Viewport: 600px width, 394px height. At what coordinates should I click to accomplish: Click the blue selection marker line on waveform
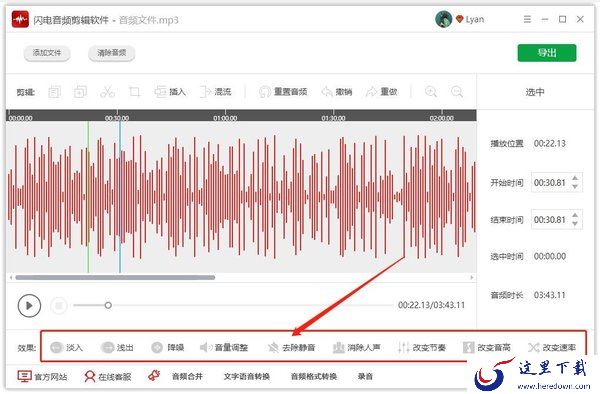[120, 197]
